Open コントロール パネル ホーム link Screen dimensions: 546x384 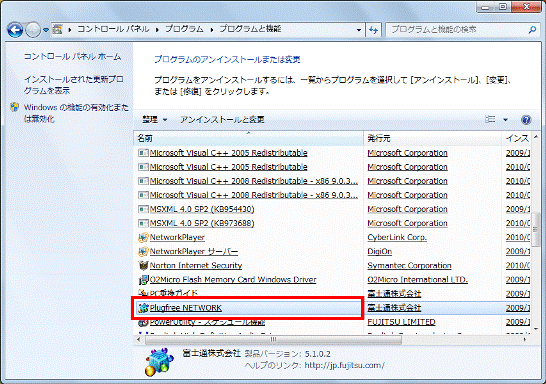72,56
